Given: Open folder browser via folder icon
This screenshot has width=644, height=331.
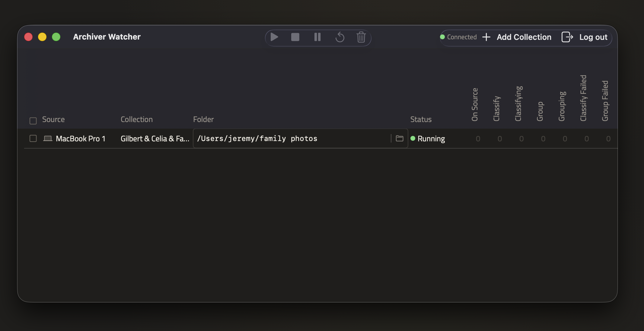Looking at the screenshot, I should tap(400, 138).
